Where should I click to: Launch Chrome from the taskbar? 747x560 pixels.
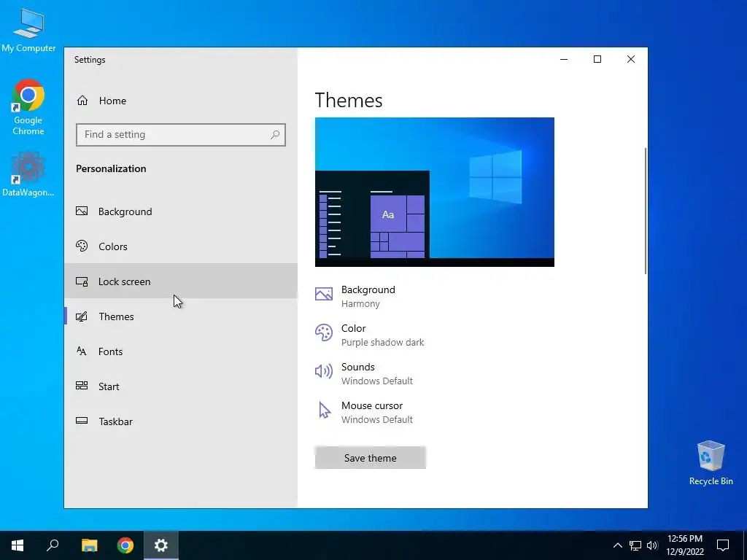(x=125, y=545)
